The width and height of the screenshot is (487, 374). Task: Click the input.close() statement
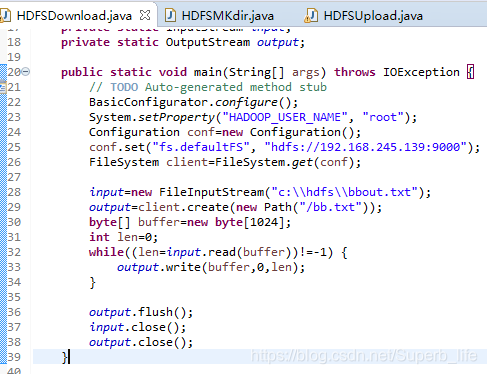(x=137, y=327)
